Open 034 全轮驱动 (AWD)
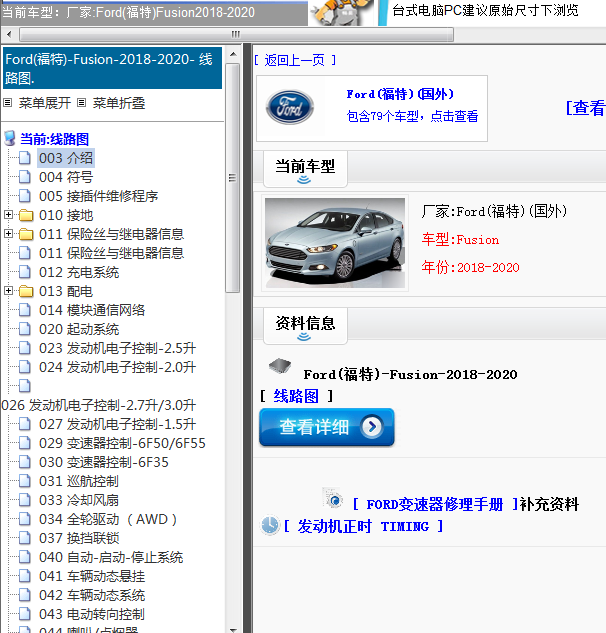 [108, 519]
